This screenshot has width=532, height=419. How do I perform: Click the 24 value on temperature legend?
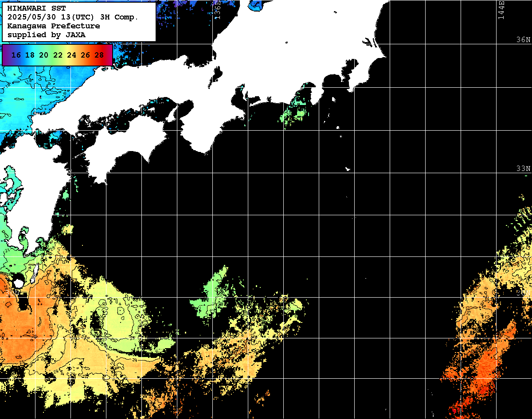[x=71, y=55]
